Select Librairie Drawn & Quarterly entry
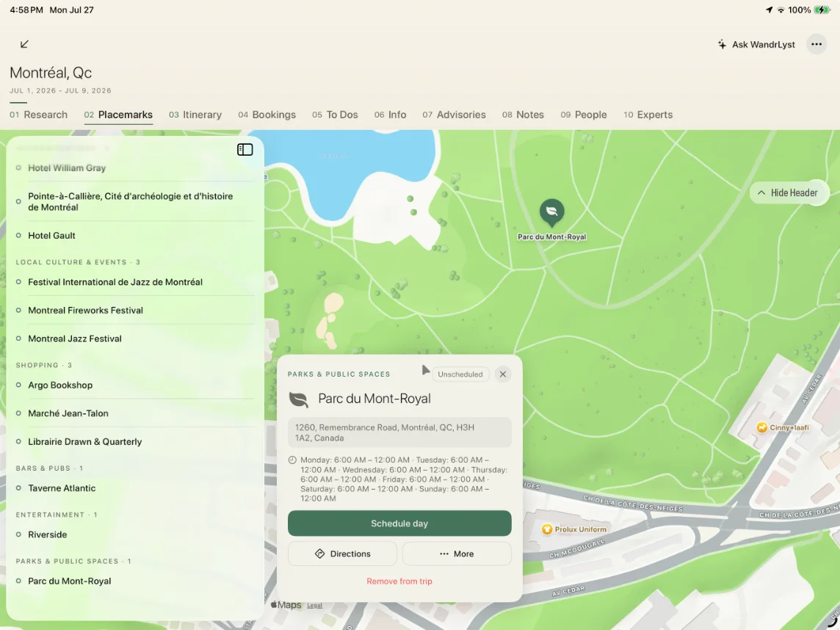The height and width of the screenshot is (630, 840). click(x=135, y=441)
